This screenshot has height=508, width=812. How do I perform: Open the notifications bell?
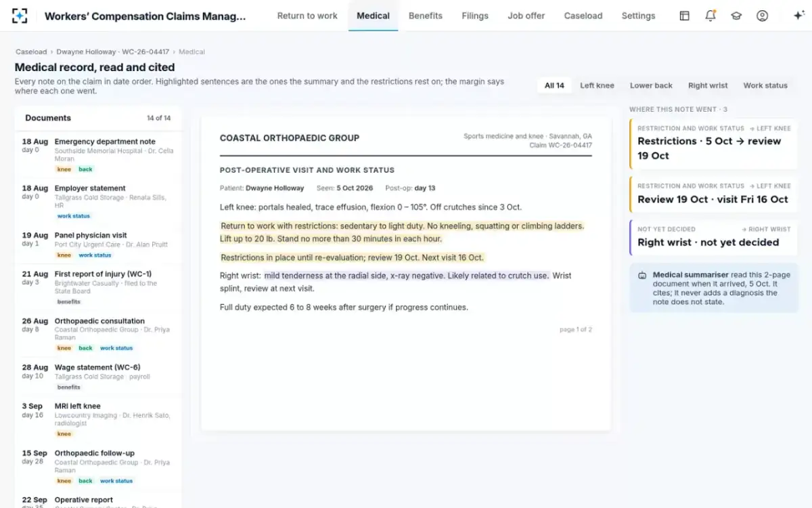click(x=710, y=16)
